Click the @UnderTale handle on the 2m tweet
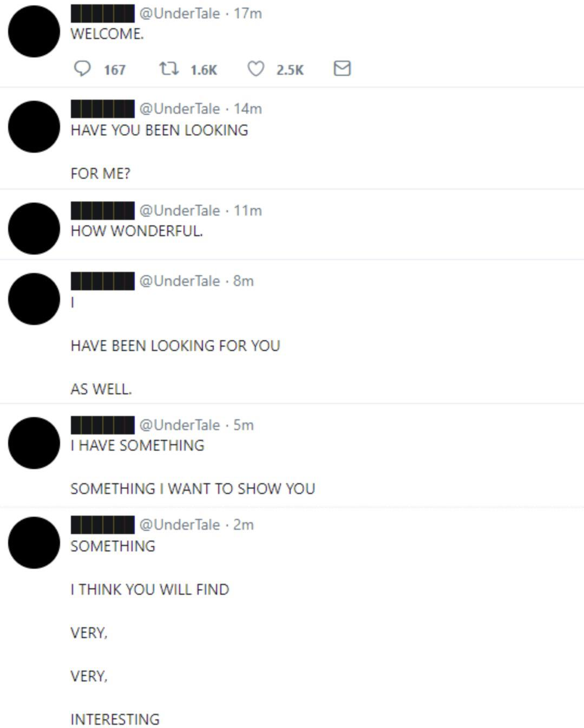The height and width of the screenshot is (728, 584). pos(180,524)
